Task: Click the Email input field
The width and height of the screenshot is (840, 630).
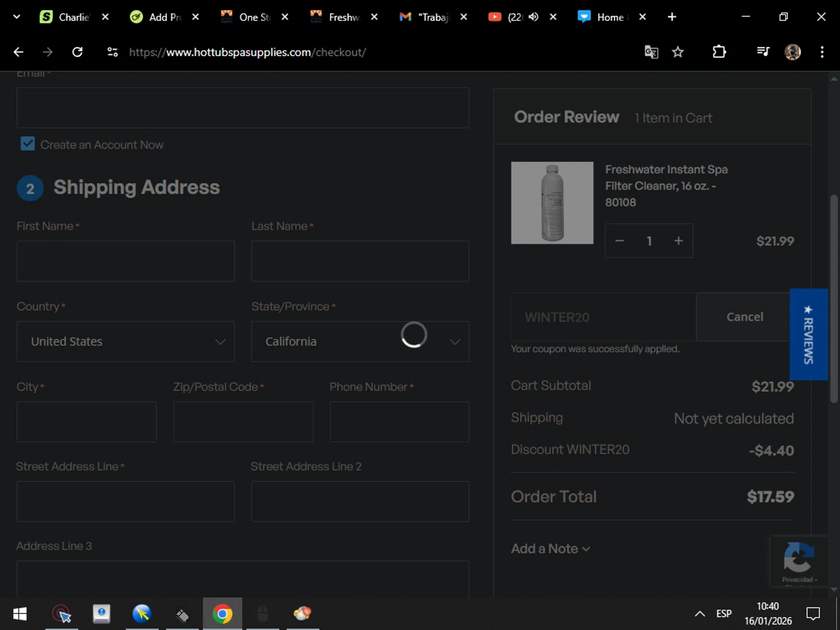Action: coord(243,108)
